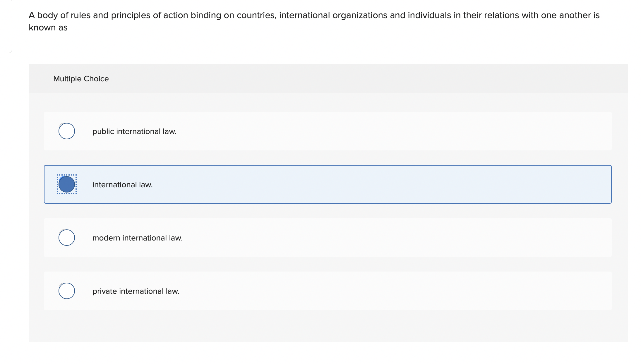Click blank space in the third answer card
This screenshot has width=641, height=364.
click(x=381, y=238)
